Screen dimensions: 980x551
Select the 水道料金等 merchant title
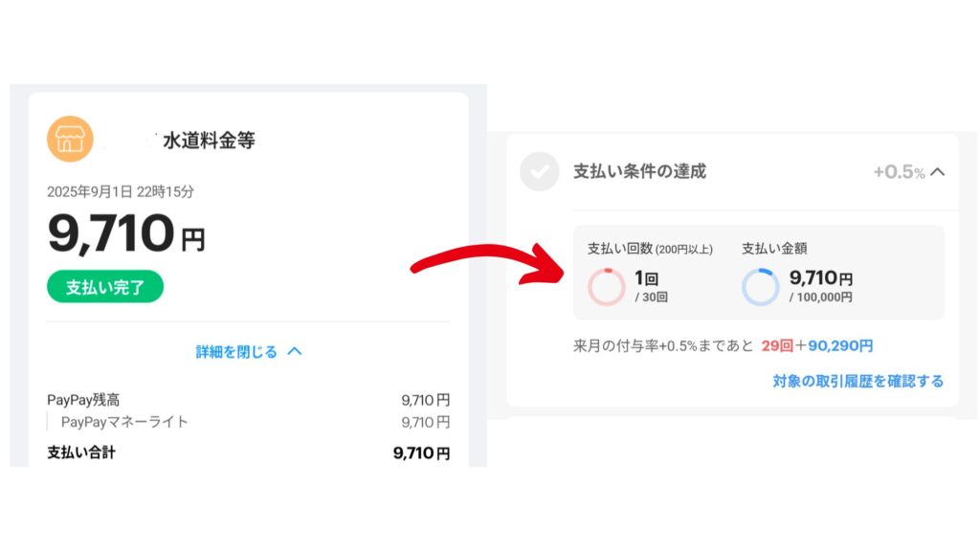coord(209,142)
